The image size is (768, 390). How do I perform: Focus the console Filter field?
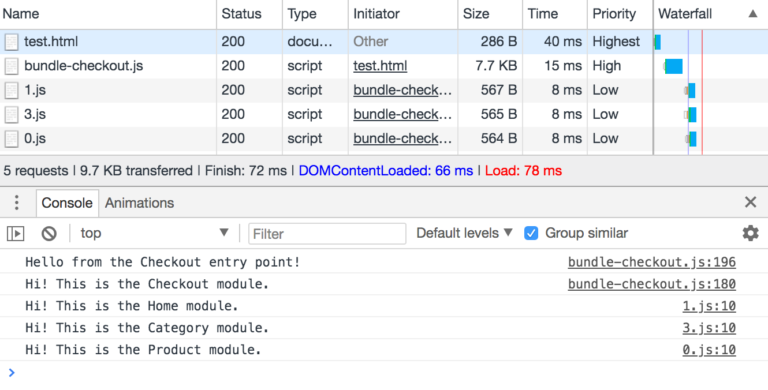point(327,234)
